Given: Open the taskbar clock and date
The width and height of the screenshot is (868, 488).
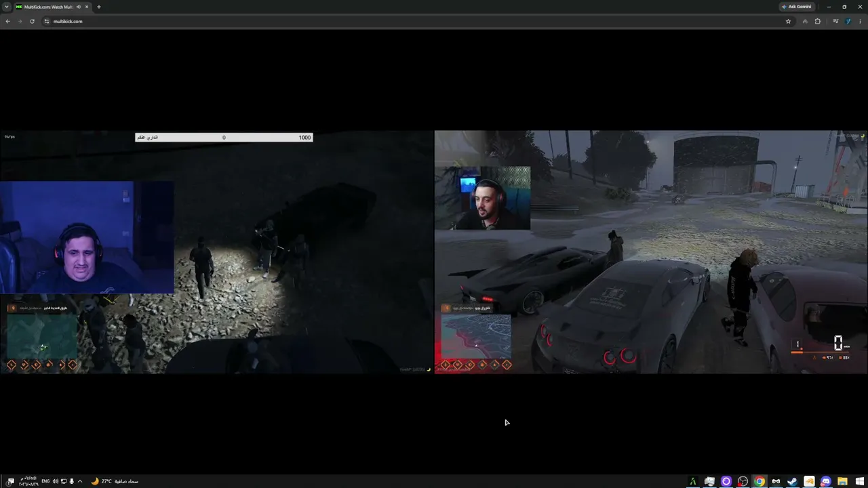Looking at the screenshot, I should 29,481.
